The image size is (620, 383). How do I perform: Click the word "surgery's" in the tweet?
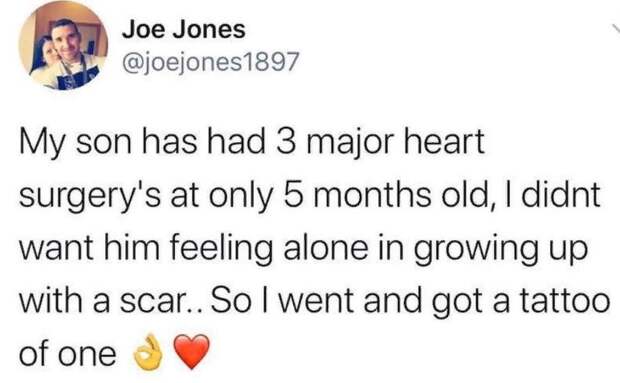pos(90,196)
